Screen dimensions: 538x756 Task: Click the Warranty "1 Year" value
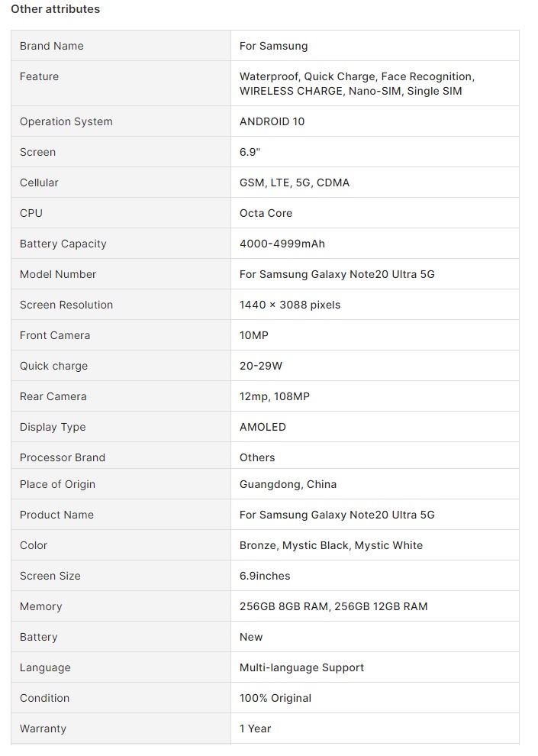click(x=255, y=729)
